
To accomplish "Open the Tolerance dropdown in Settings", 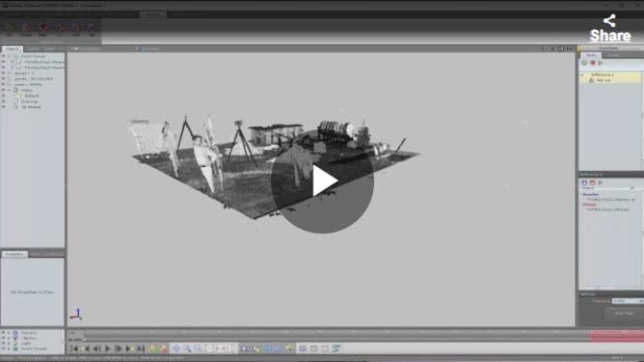I will [627, 301].
